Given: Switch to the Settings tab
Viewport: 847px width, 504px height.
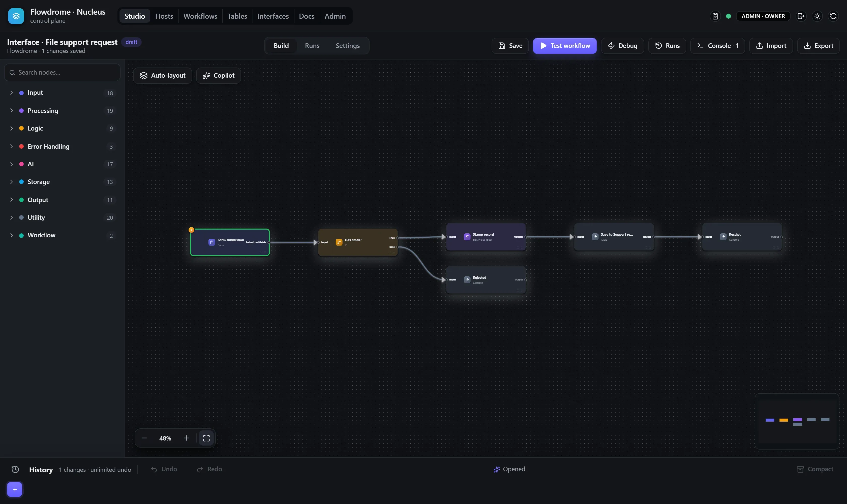Looking at the screenshot, I should click(348, 46).
